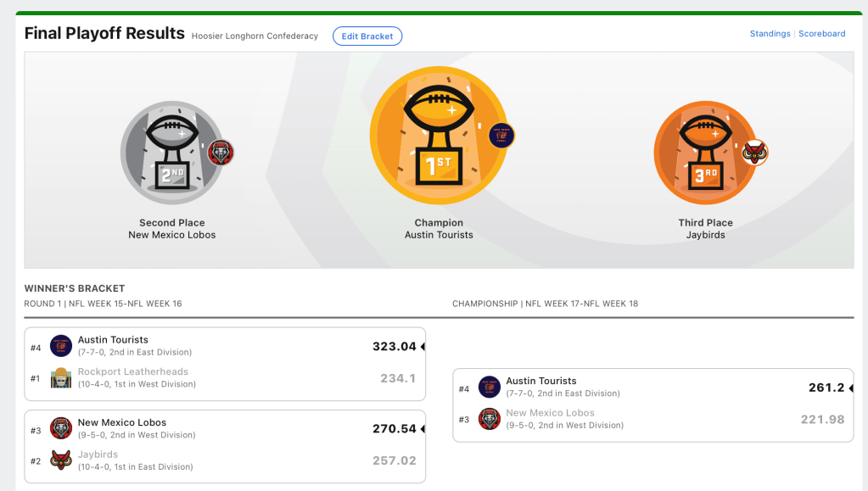Image resolution: width=868 pixels, height=491 pixels.
Task: Click the Jaybirds logo in Round 1 matchup
Action: pyautogui.click(x=61, y=460)
